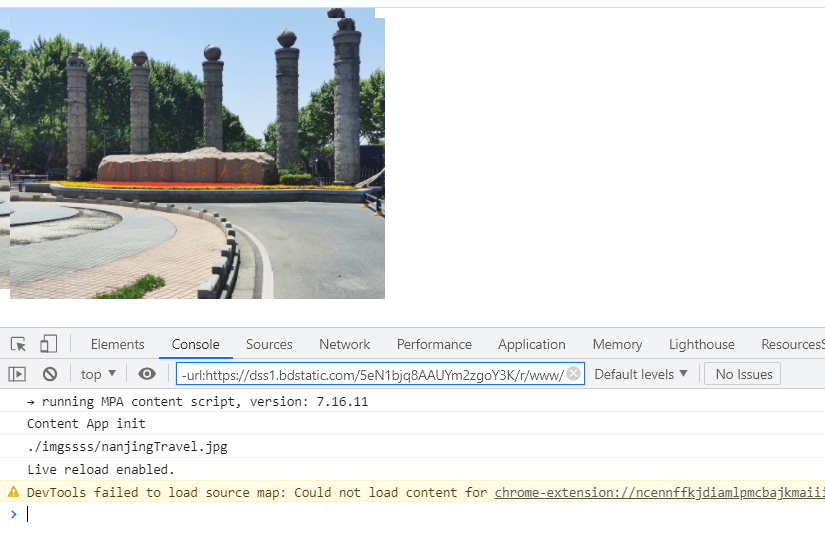Open the Sources tab
Image resolution: width=825 pixels, height=535 pixels.
click(x=269, y=344)
